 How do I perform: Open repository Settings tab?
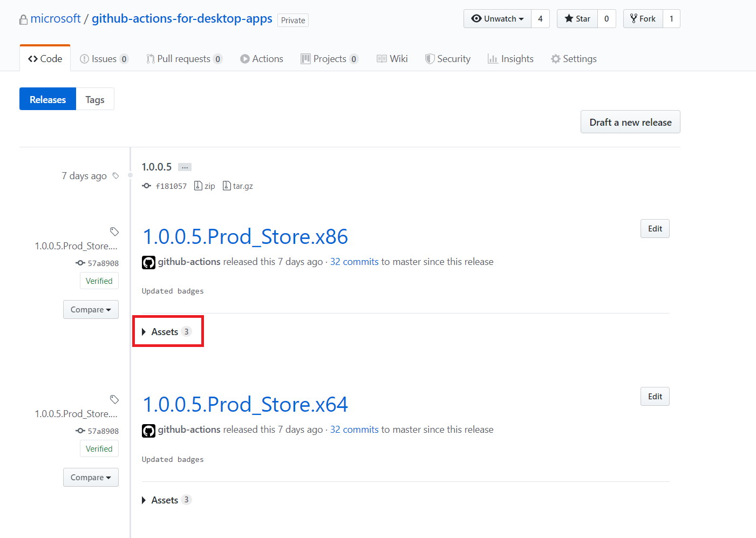pos(574,59)
